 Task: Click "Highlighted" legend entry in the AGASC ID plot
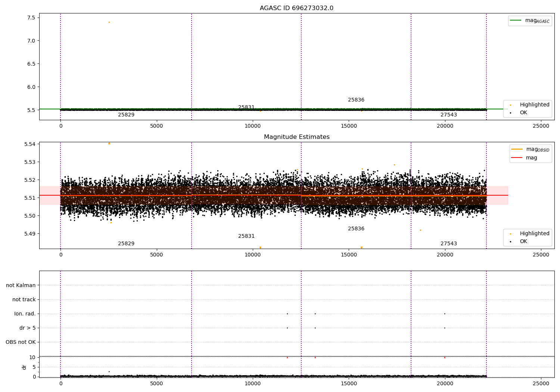pyautogui.click(x=530, y=105)
